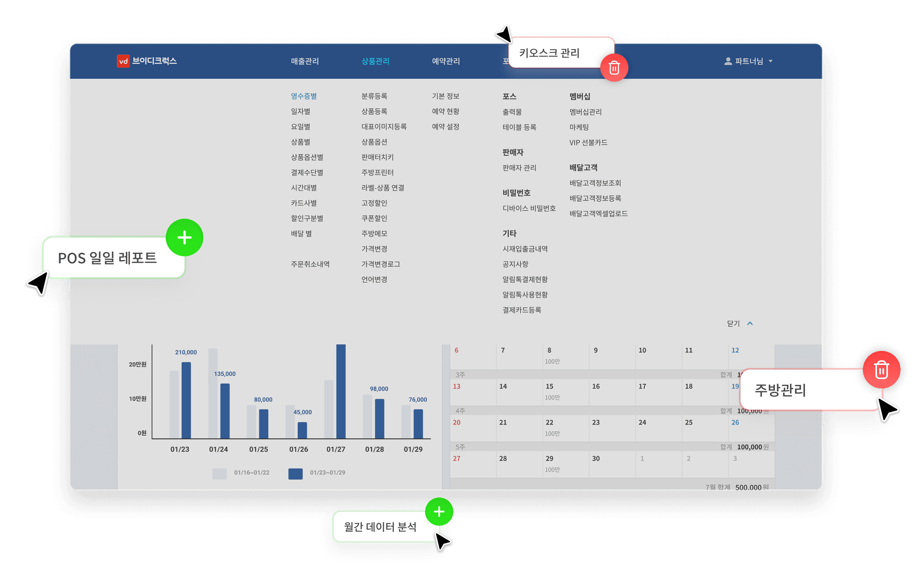Click the red trash icon on 주방관리

881,370
